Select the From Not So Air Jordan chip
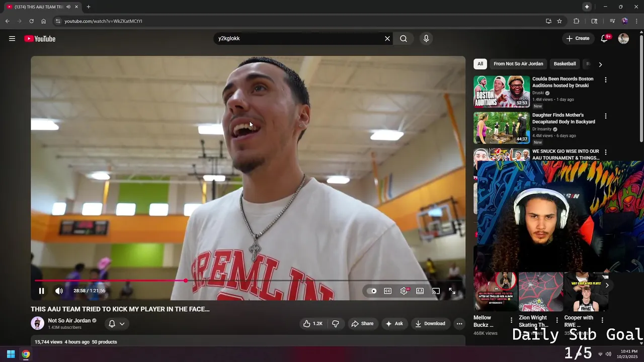Image resolution: width=644 pixels, height=362 pixels. [x=518, y=64]
